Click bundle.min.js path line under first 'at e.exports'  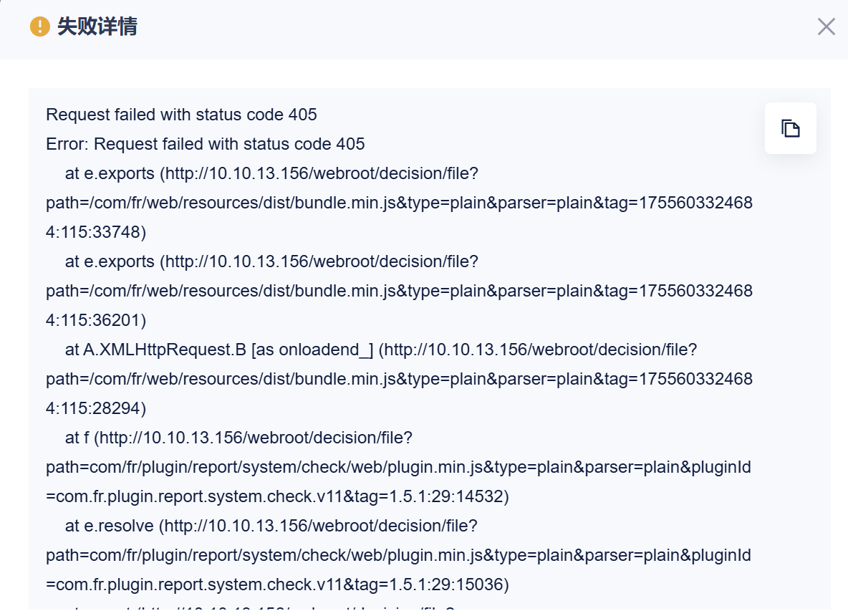click(x=399, y=203)
